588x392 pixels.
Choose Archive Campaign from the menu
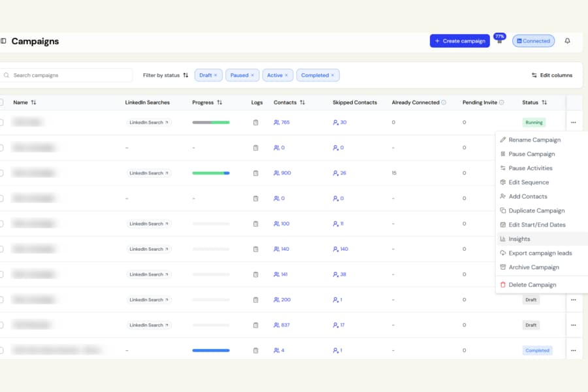click(x=542, y=267)
